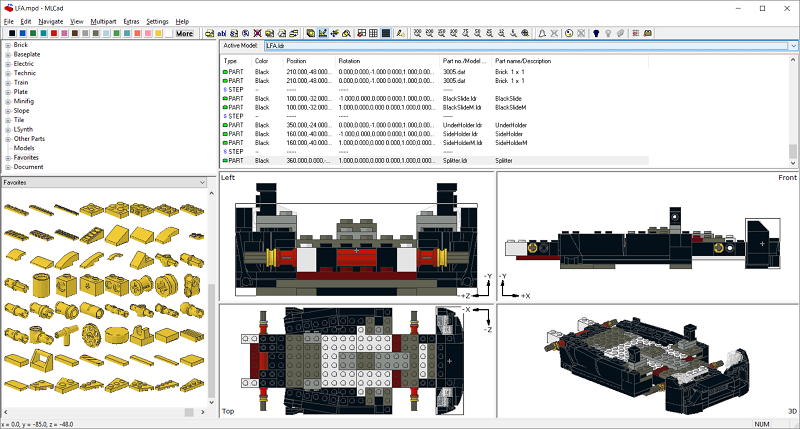Toggle the highlighted edit mode button
800x429 pixels.
pyautogui.click(x=322, y=33)
